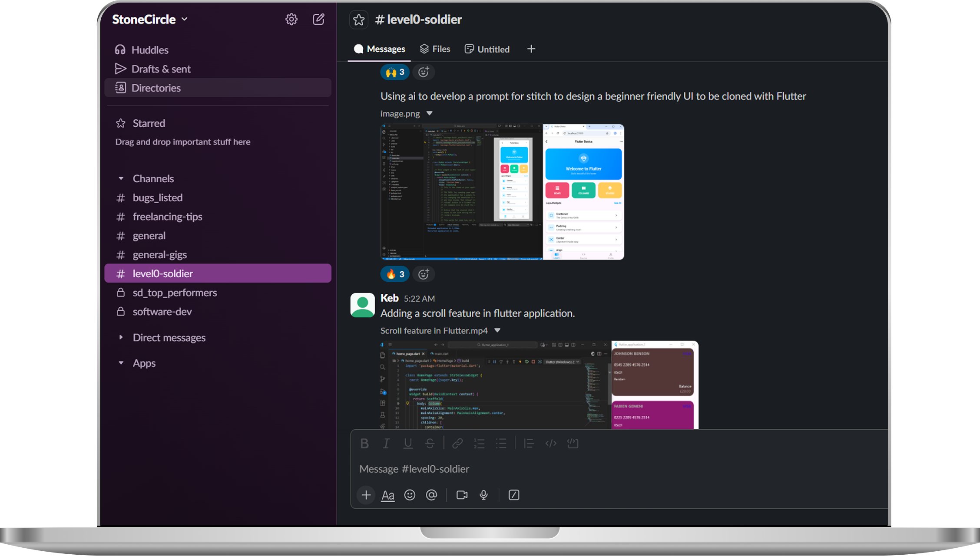This screenshot has height=556, width=980.
Task: Attach a file with the plus icon
Action: coord(365,495)
